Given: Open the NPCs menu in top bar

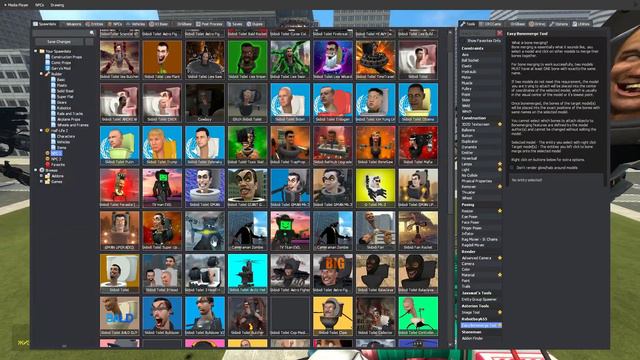Looking at the screenshot, I should (40, 5).
